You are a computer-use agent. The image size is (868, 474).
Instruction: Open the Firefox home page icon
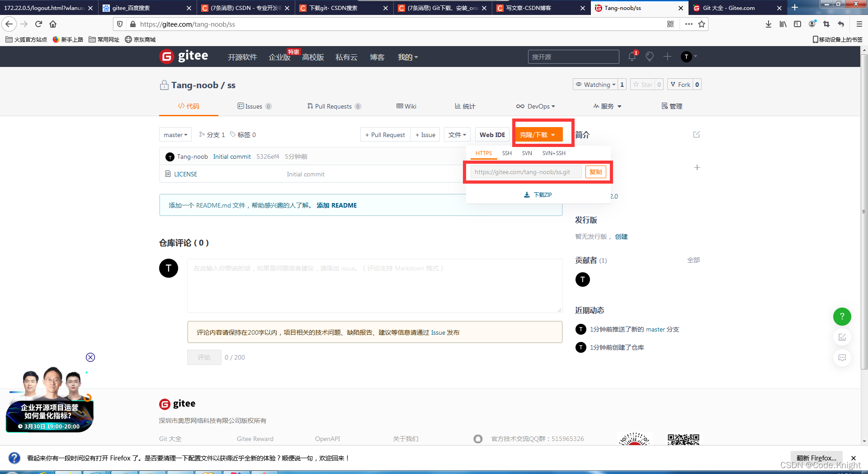click(x=53, y=24)
